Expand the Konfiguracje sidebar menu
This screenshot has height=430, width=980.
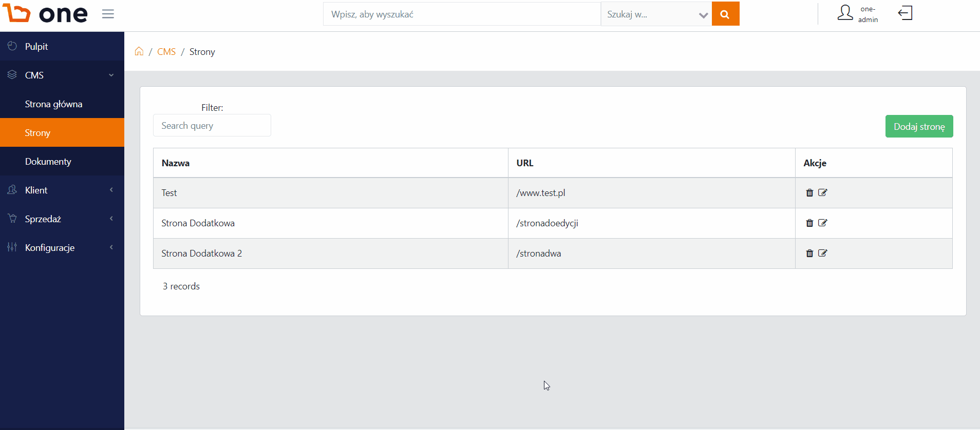click(62, 247)
